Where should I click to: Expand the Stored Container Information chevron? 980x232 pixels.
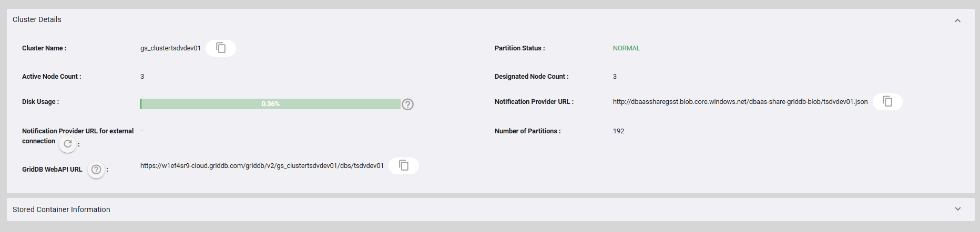coord(957,209)
